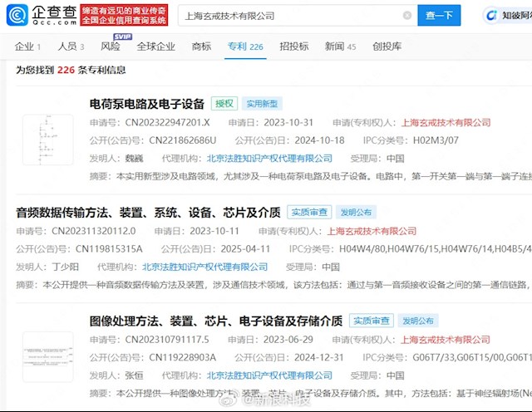Open the 创投库 tab

click(x=387, y=47)
